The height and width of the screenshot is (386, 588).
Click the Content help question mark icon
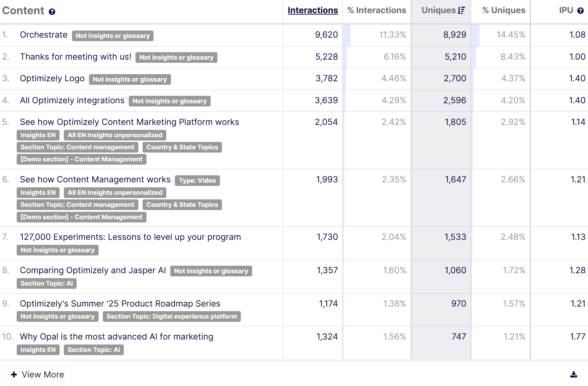tap(52, 12)
